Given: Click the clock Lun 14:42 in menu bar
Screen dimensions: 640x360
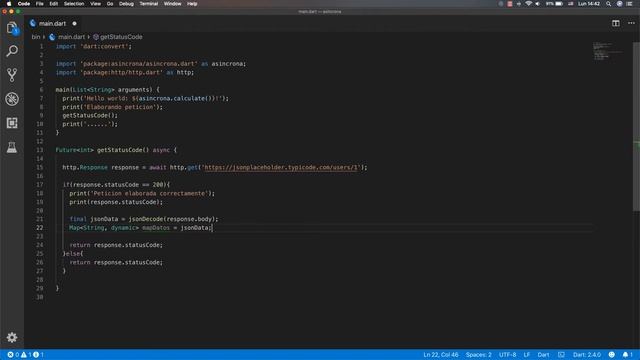Looking at the screenshot, I should [x=589, y=4].
